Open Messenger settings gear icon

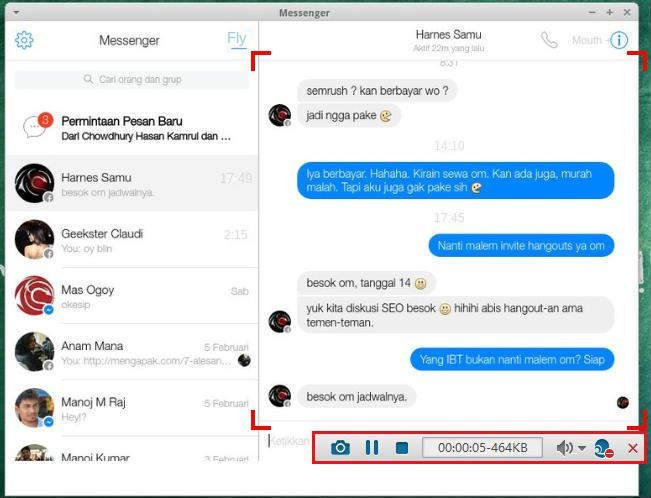point(25,41)
